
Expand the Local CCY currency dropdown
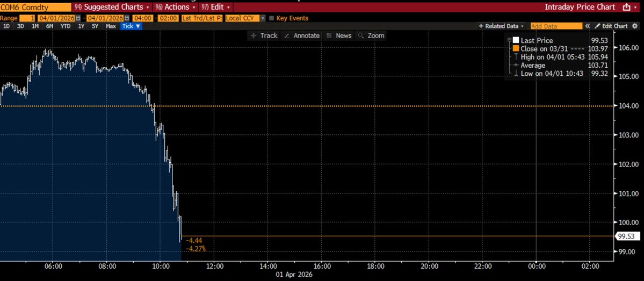(x=263, y=18)
